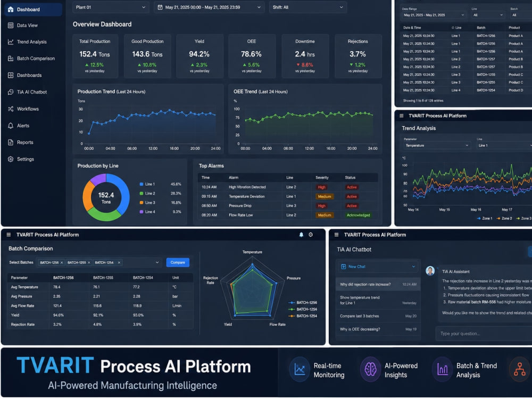532x399 pixels.
Task: Open Data View from the sidebar icon
Action: (11, 26)
